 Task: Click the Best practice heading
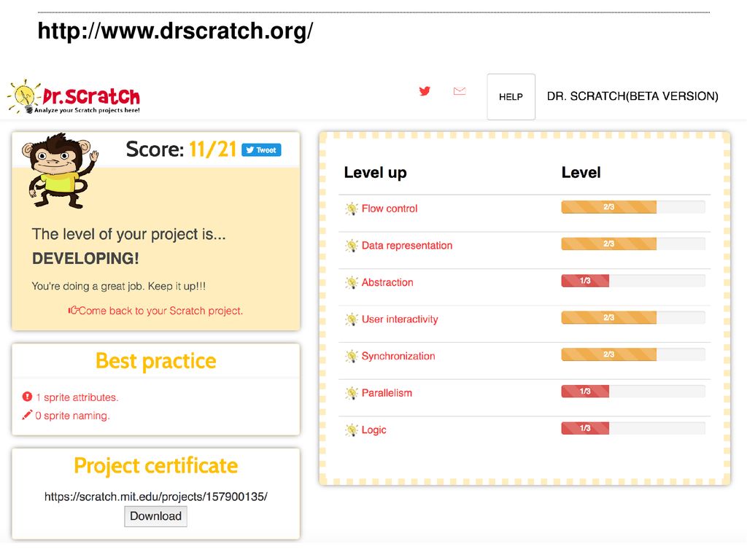pyautogui.click(x=156, y=361)
